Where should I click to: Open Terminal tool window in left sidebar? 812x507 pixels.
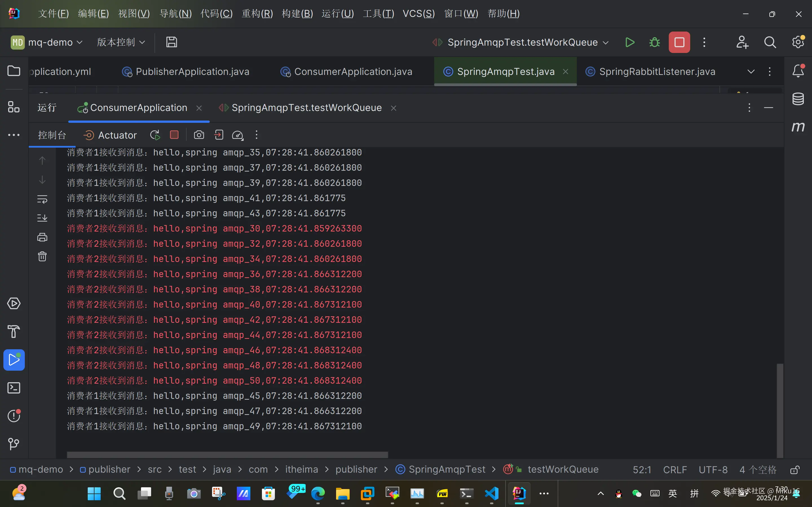click(14, 388)
